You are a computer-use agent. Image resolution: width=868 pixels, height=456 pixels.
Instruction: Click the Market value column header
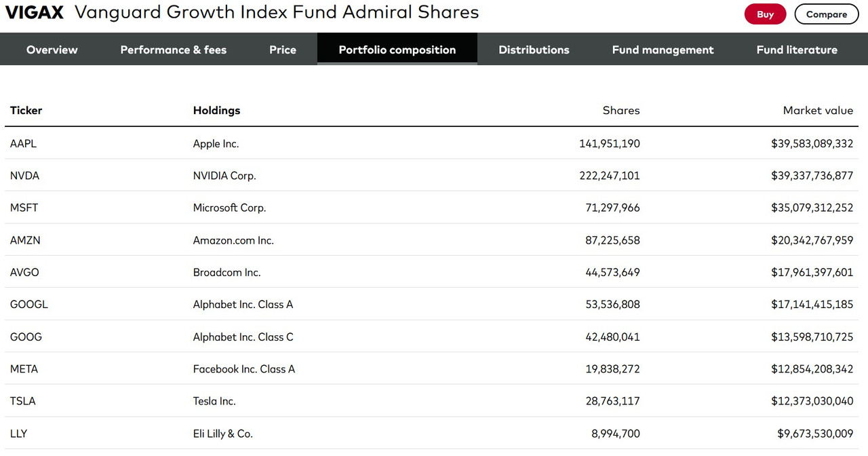(818, 111)
